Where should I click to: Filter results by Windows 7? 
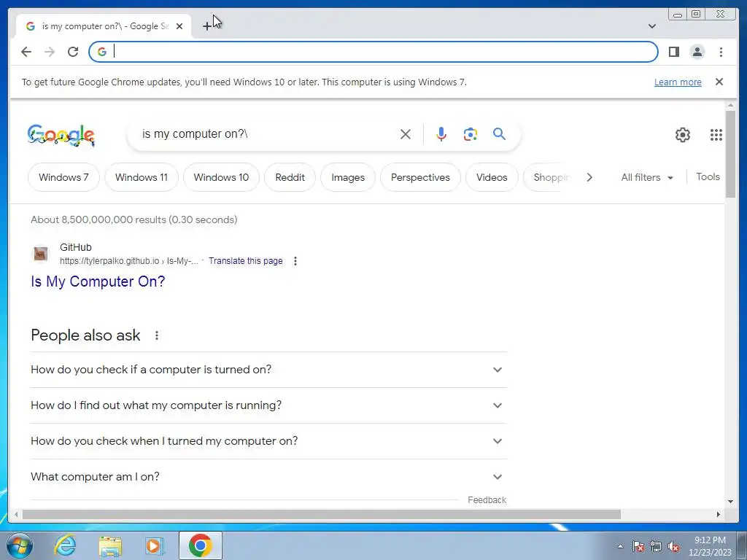coord(64,177)
